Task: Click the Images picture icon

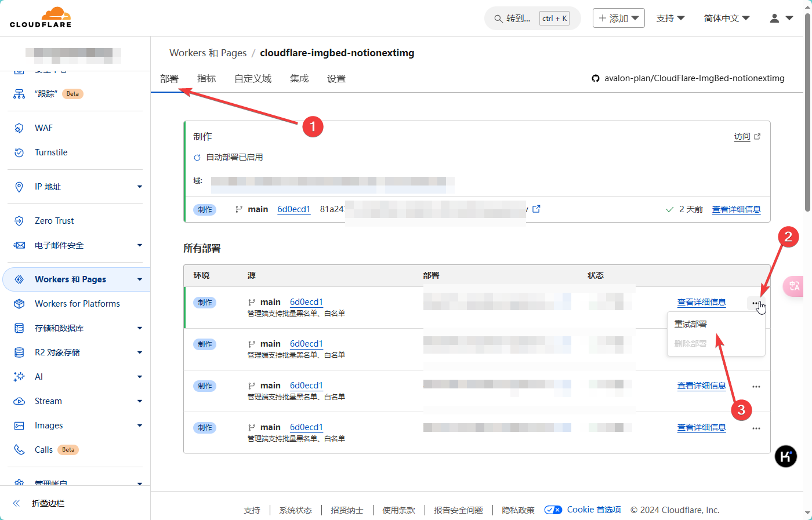Action: tap(19, 426)
